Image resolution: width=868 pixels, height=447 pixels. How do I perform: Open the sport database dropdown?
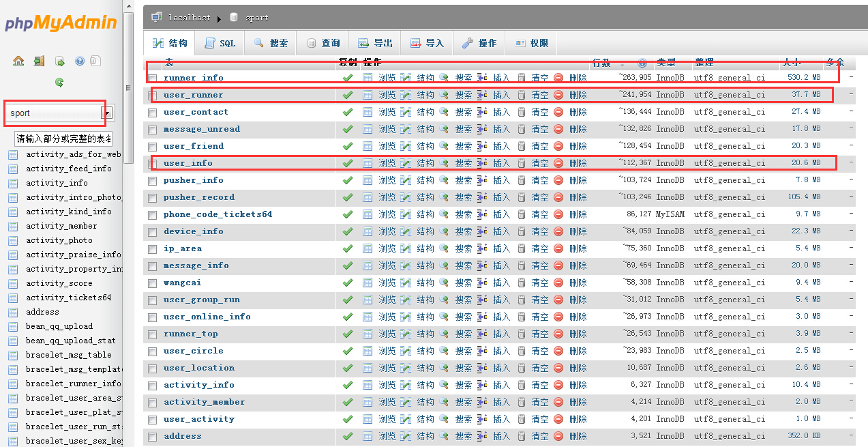click(107, 113)
